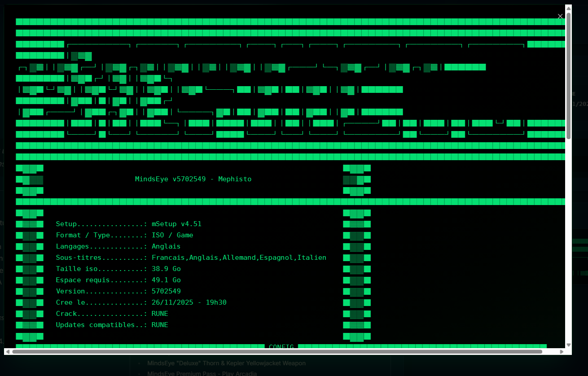Click 'MindsEye Premium Pass - Play Arcadia' in background page
588x376 pixels.
[202, 373]
